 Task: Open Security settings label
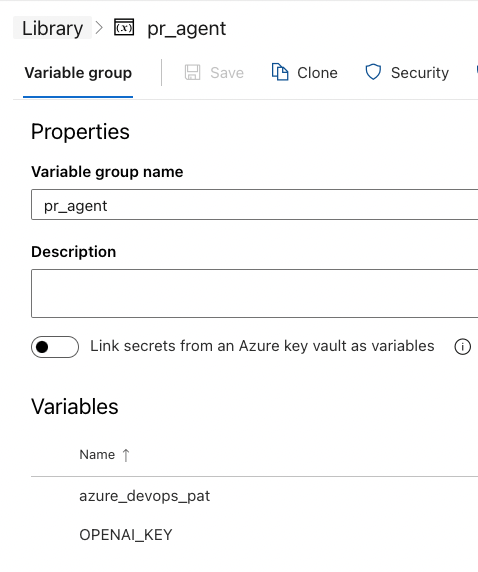[x=420, y=73]
